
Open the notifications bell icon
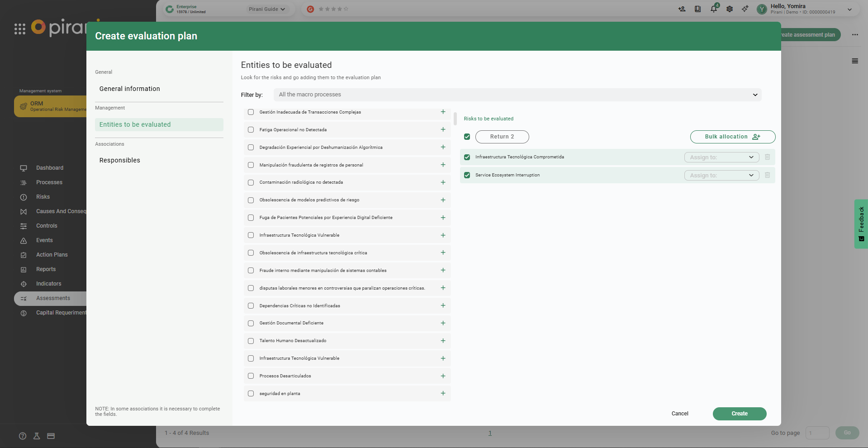[x=713, y=9]
